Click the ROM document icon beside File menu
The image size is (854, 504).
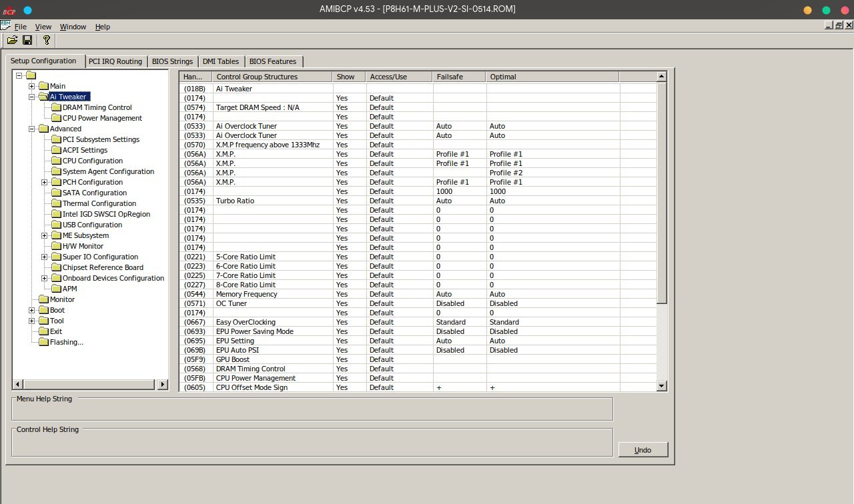click(6, 26)
